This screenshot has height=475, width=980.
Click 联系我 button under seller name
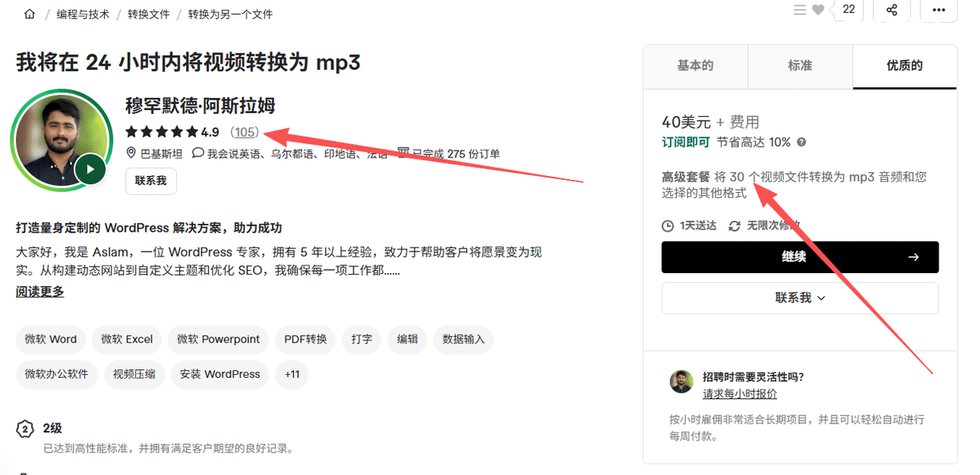click(x=151, y=181)
